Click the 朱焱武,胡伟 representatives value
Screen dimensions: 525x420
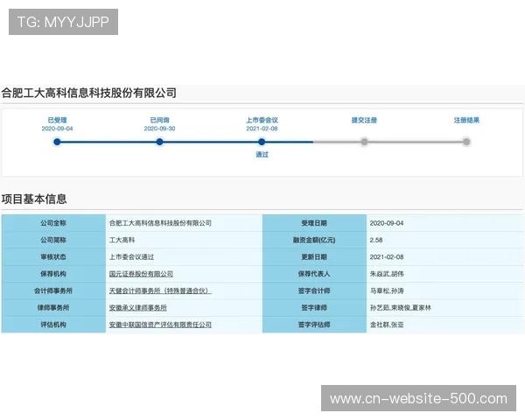[x=387, y=274]
